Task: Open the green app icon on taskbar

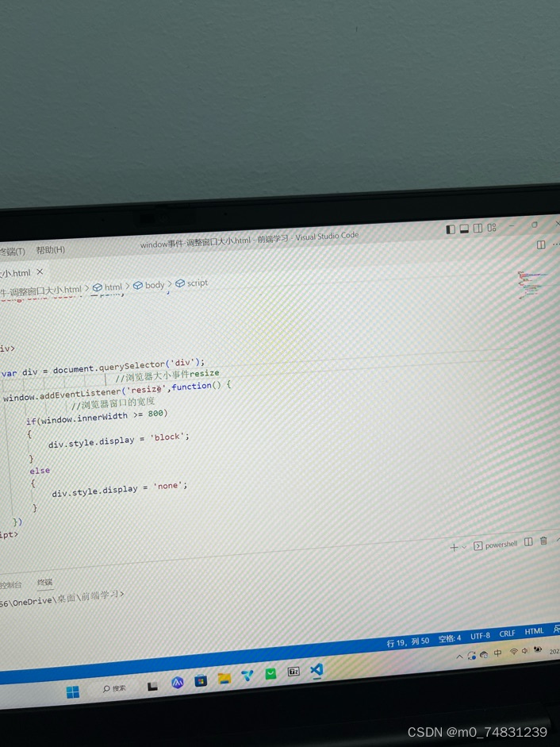Action: (x=270, y=674)
